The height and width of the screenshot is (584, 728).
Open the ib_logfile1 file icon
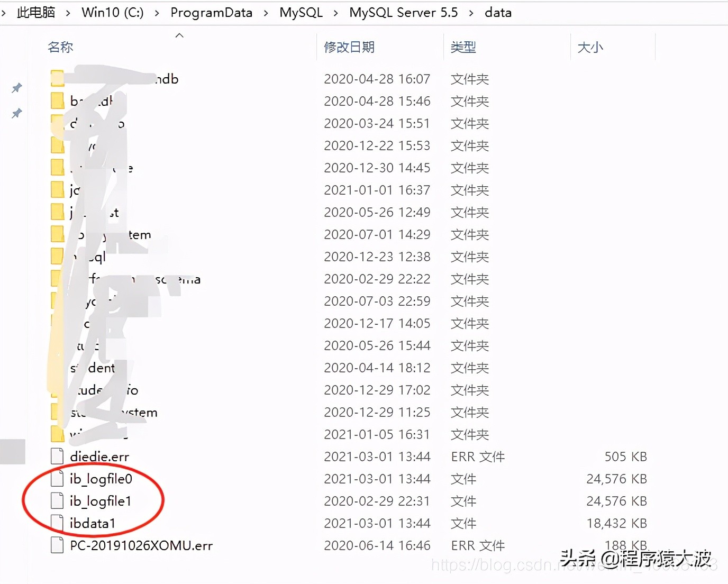point(56,501)
